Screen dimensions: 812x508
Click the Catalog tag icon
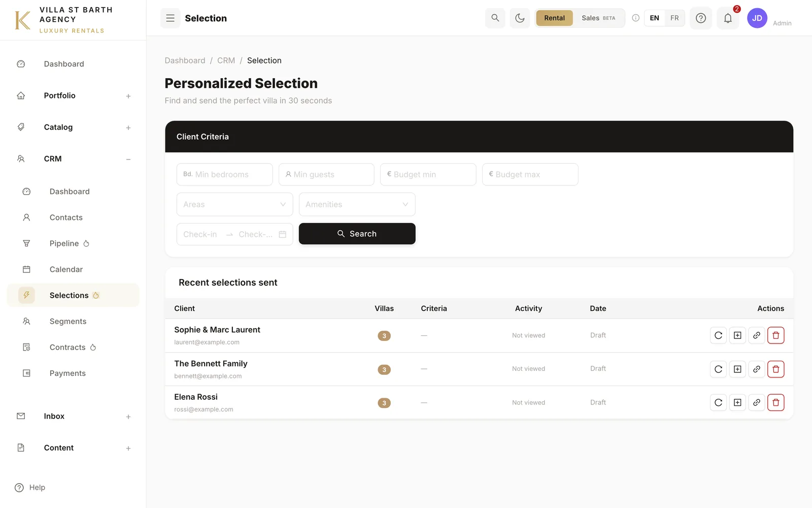[x=21, y=127]
